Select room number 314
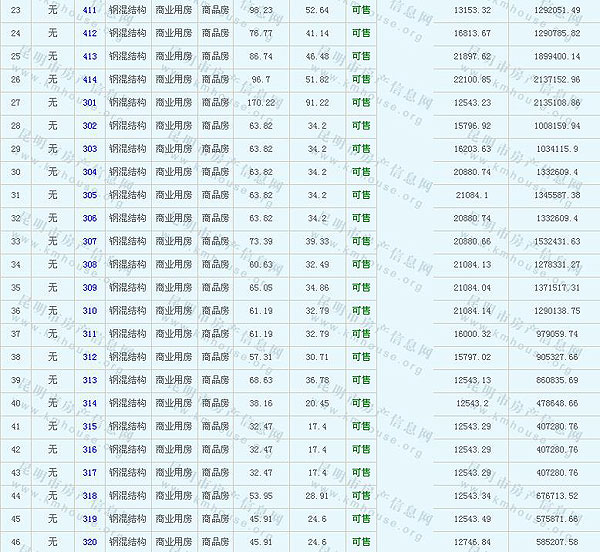This screenshot has width=600, height=552. [90, 403]
